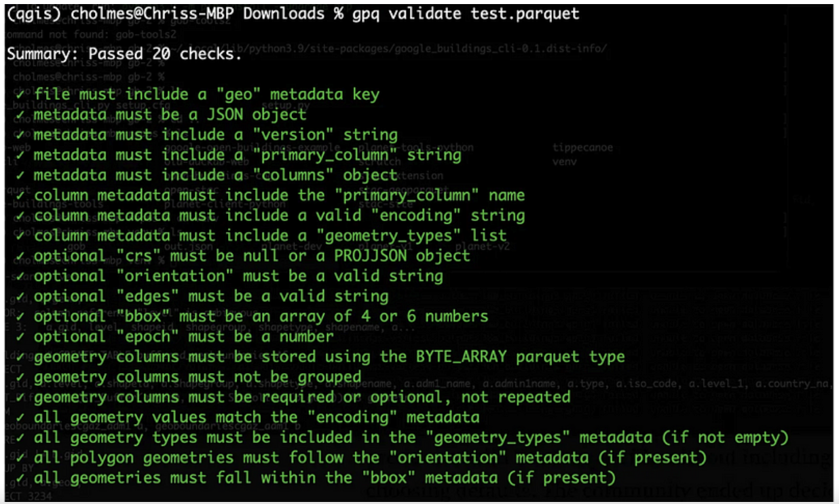Click the checkmark next to the optional "edges" check

coord(21,296)
